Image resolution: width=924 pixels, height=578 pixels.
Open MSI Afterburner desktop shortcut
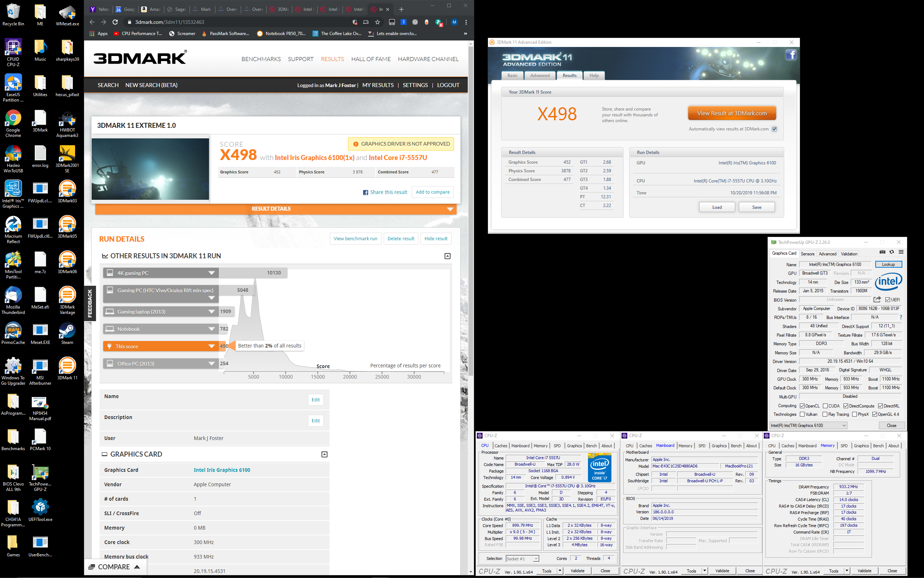tap(40, 372)
